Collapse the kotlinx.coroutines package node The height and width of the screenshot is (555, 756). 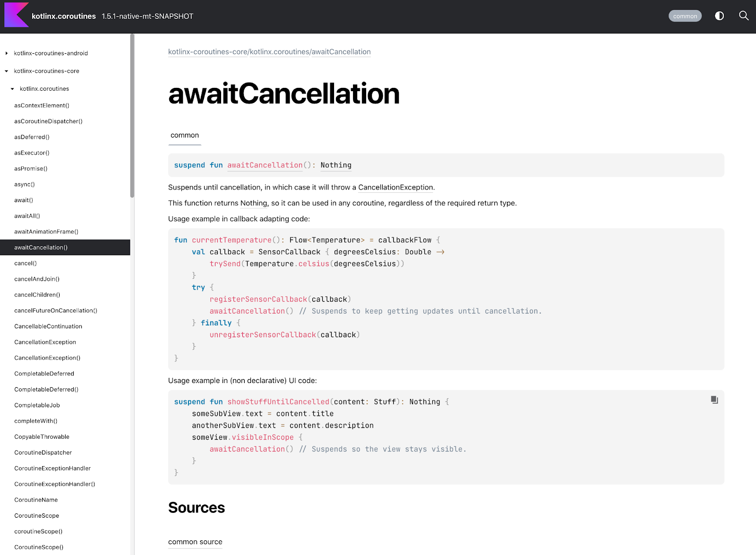click(x=12, y=89)
